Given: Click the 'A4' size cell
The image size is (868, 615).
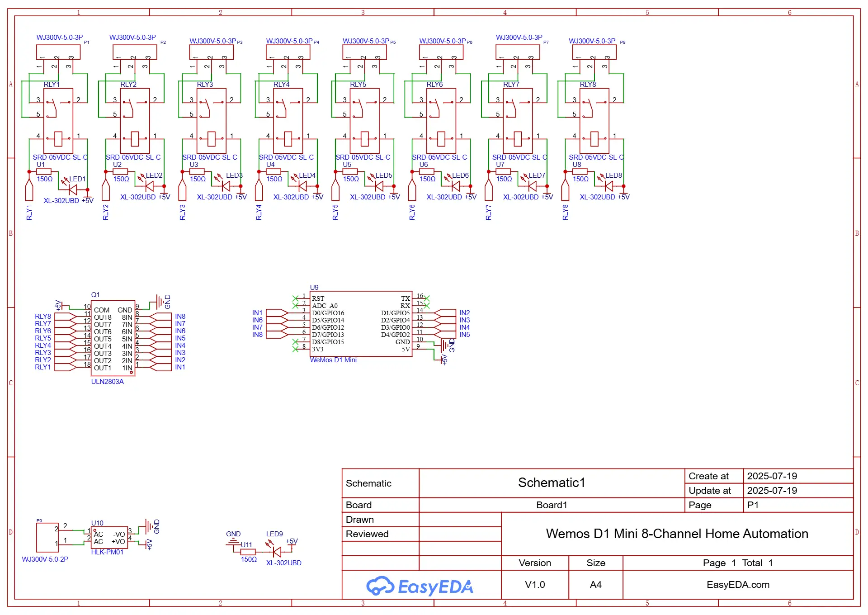Looking at the screenshot, I should click(x=595, y=585).
